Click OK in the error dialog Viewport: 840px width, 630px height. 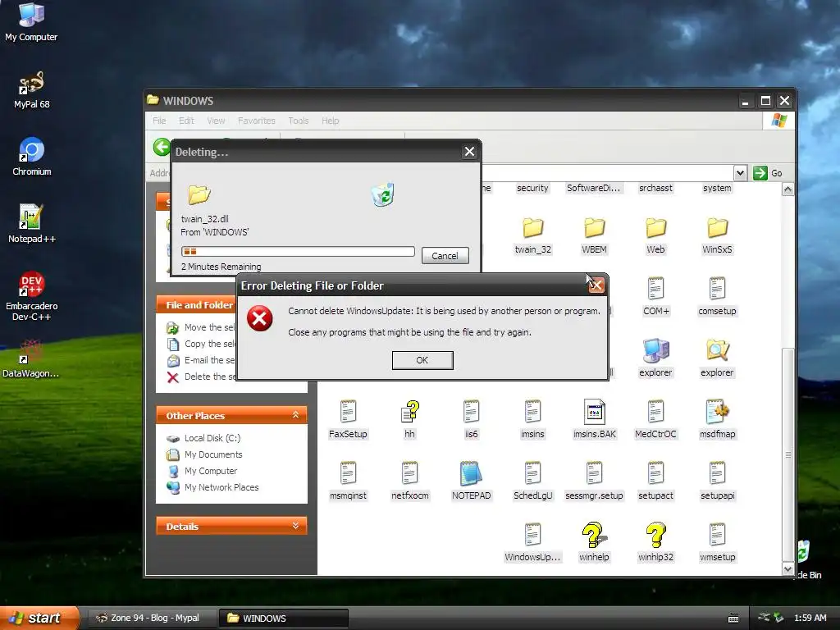[422, 360]
